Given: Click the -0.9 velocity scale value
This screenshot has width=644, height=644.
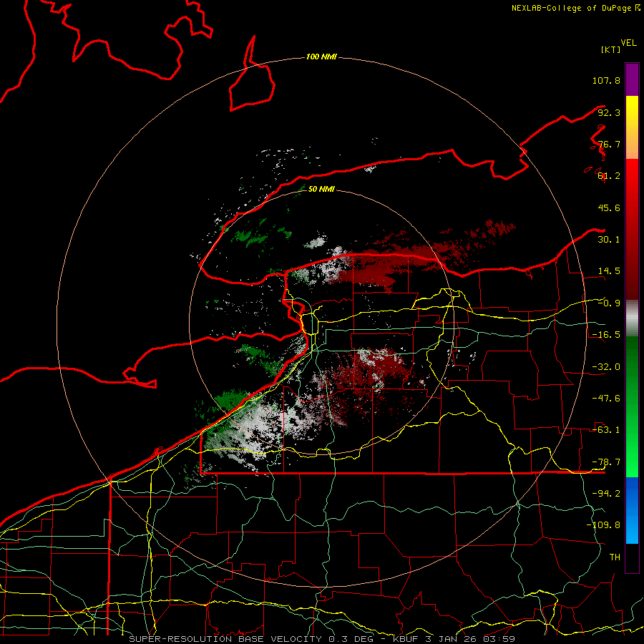Looking at the screenshot, I should click(x=609, y=303).
